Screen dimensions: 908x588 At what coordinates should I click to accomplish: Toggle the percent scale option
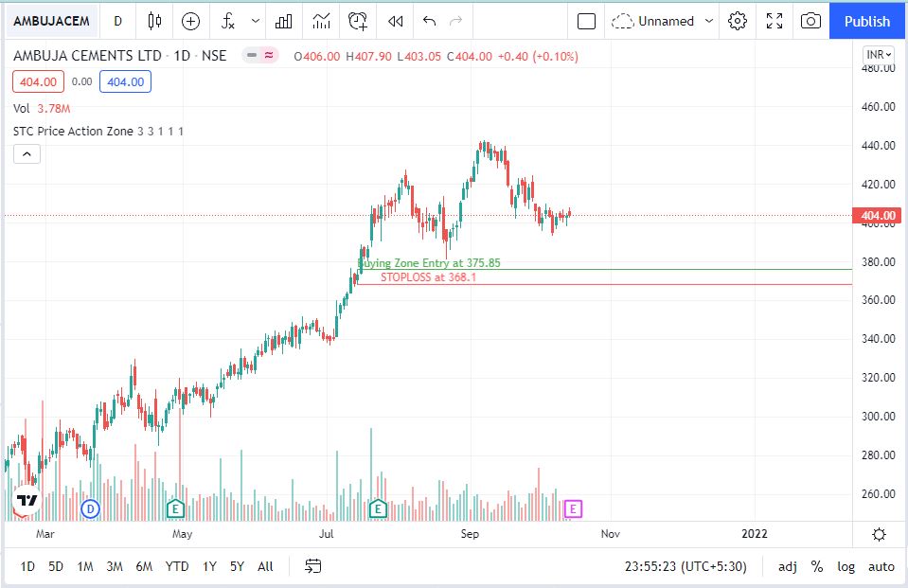click(x=816, y=566)
